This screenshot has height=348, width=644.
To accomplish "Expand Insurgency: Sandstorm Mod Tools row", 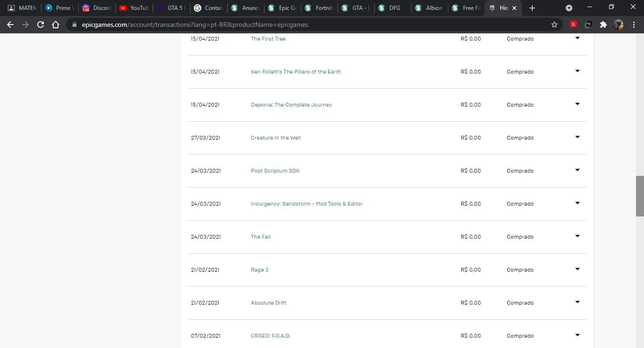I will pyautogui.click(x=578, y=203).
